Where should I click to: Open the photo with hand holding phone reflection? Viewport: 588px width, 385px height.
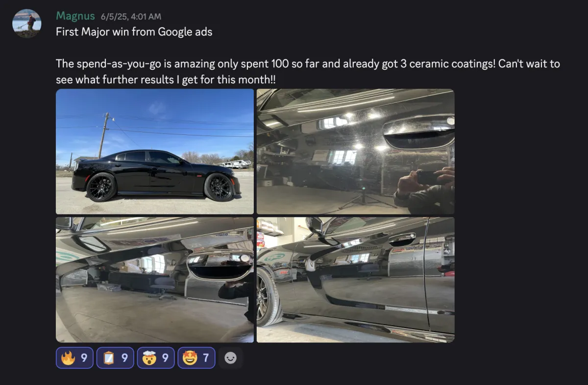[355, 152]
